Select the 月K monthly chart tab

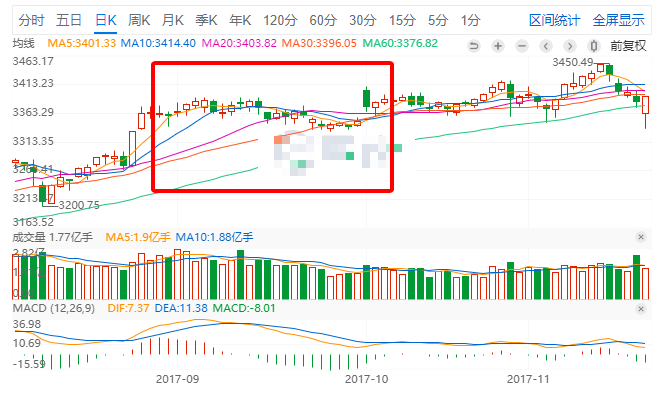(173, 20)
